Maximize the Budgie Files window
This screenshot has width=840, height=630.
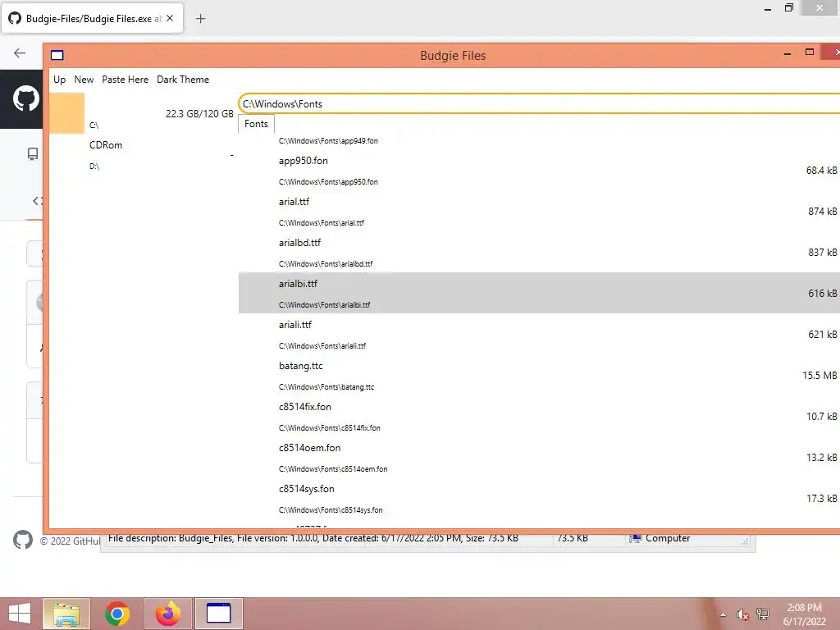click(810, 52)
